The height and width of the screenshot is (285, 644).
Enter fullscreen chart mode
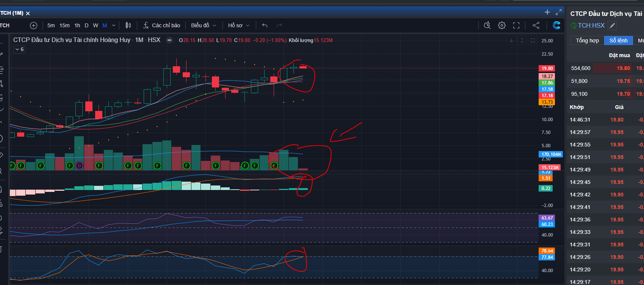point(516,25)
